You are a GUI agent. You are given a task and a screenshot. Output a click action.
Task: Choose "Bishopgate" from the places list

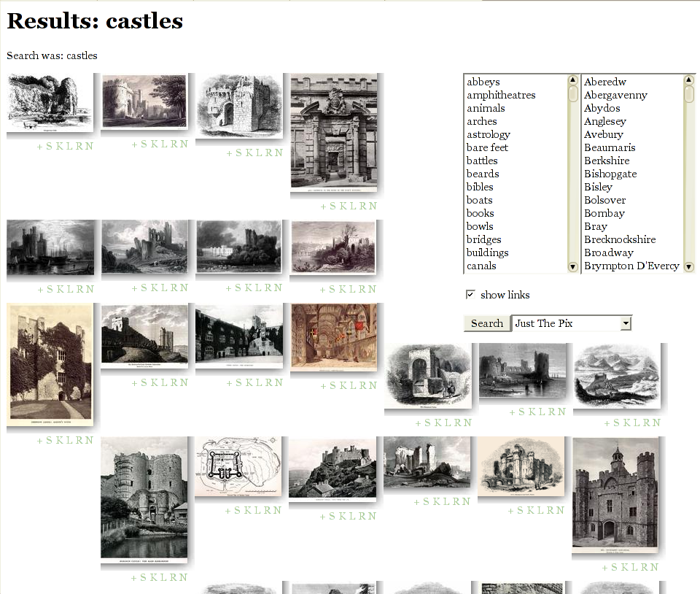coord(610,174)
